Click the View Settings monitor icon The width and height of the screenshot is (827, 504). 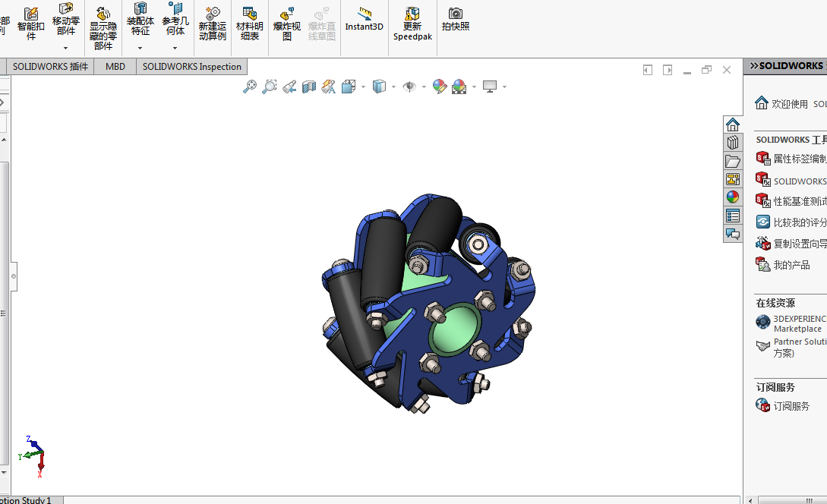pyautogui.click(x=490, y=87)
